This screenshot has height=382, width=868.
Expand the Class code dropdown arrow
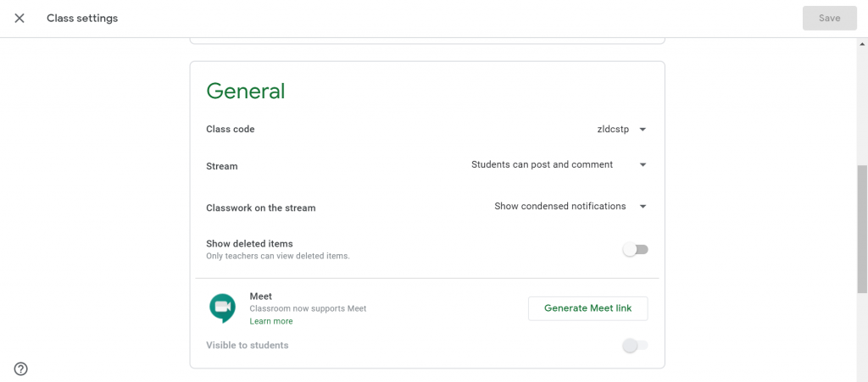pyautogui.click(x=643, y=130)
